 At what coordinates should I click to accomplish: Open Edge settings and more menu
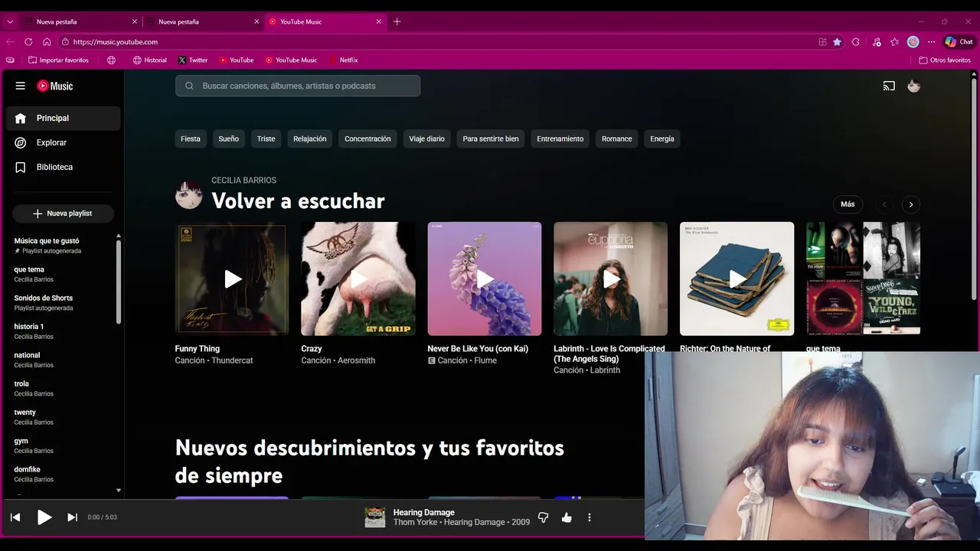coord(931,42)
